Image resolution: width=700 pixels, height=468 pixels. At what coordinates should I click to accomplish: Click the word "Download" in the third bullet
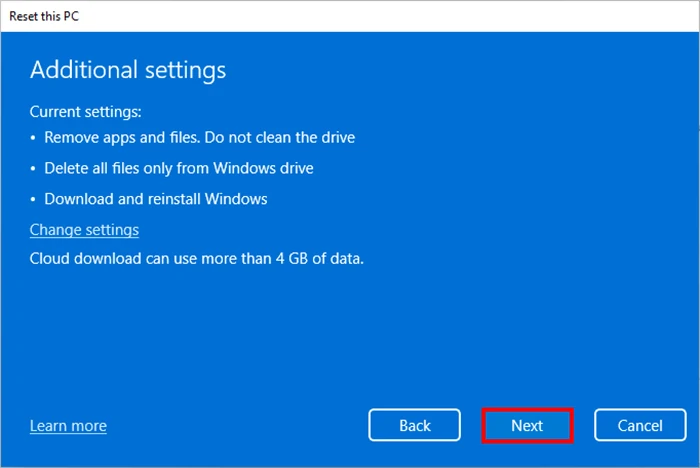(x=78, y=199)
